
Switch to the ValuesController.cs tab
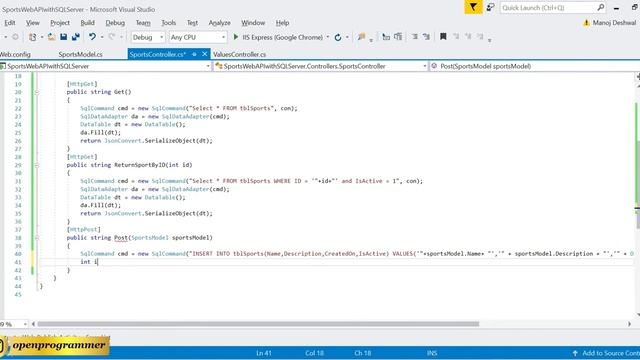click(240, 54)
